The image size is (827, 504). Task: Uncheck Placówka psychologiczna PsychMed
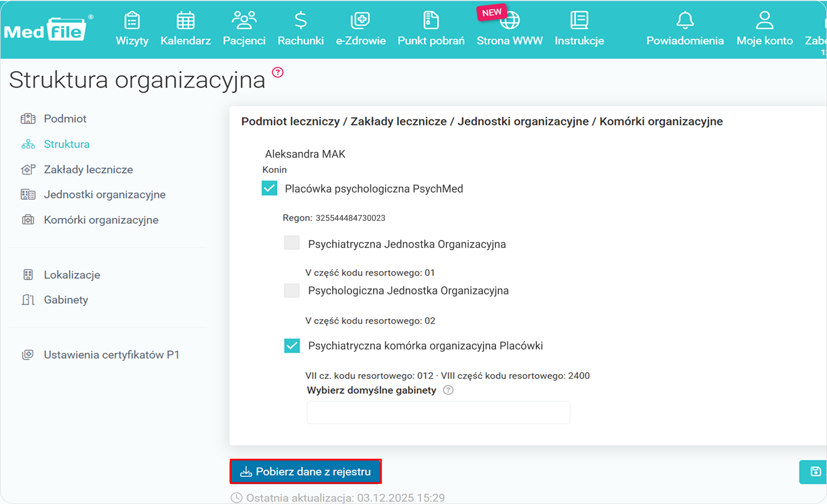269,188
